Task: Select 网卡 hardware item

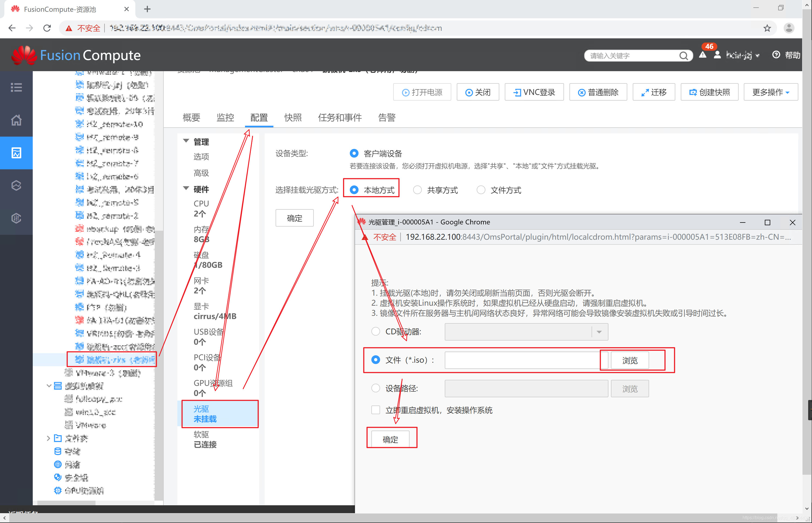Action: tap(201, 285)
